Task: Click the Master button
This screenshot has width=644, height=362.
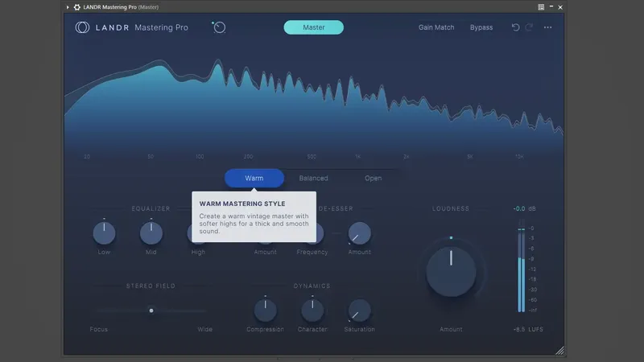Action: click(x=314, y=27)
